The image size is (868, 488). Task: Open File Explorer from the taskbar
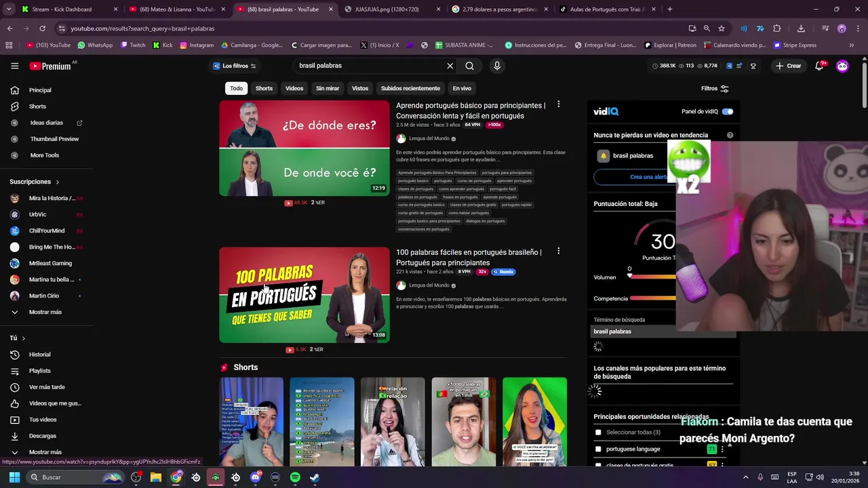click(x=156, y=477)
